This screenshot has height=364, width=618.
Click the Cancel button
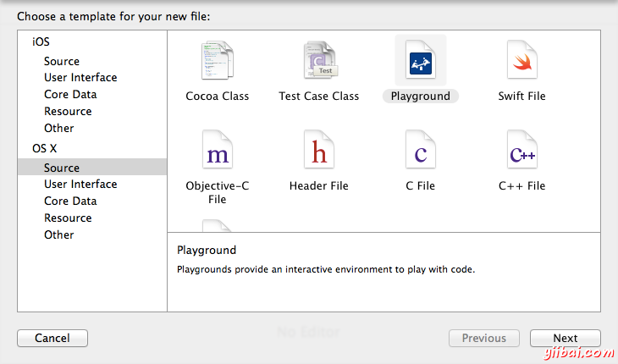tap(52, 339)
